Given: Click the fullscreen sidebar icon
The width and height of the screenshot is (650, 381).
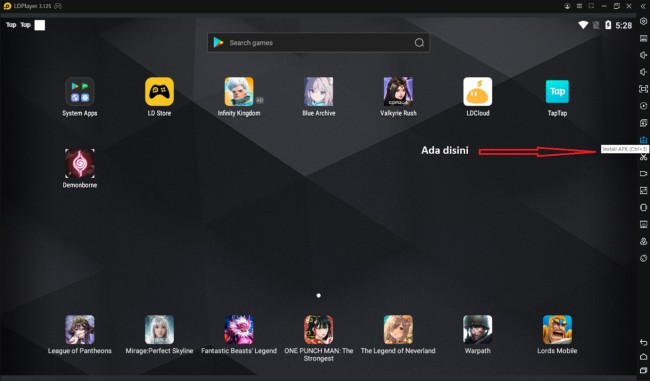Looking at the screenshot, I should (x=643, y=89).
